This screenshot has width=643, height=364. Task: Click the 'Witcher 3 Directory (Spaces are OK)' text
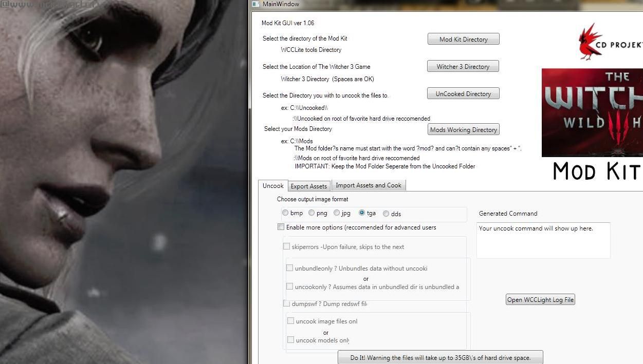click(327, 79)
